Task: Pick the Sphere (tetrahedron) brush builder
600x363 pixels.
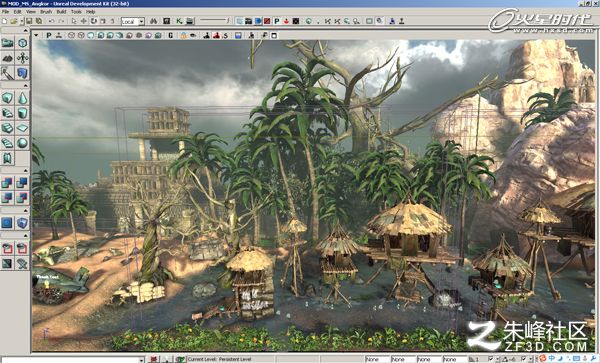Action: coord(23,143)
